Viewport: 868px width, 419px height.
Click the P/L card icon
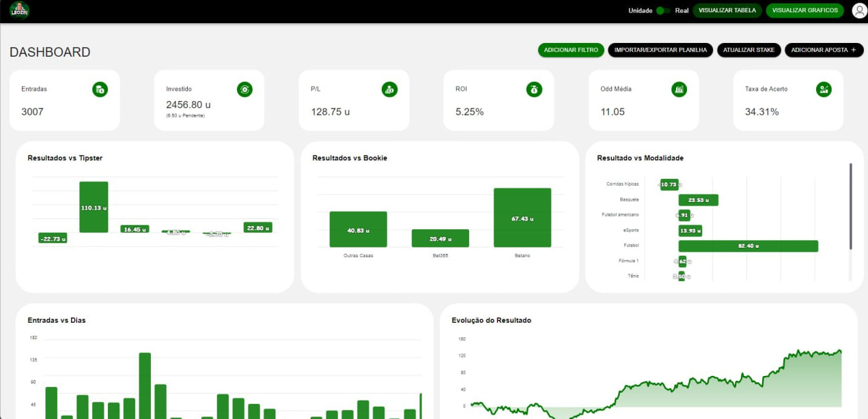389,89
